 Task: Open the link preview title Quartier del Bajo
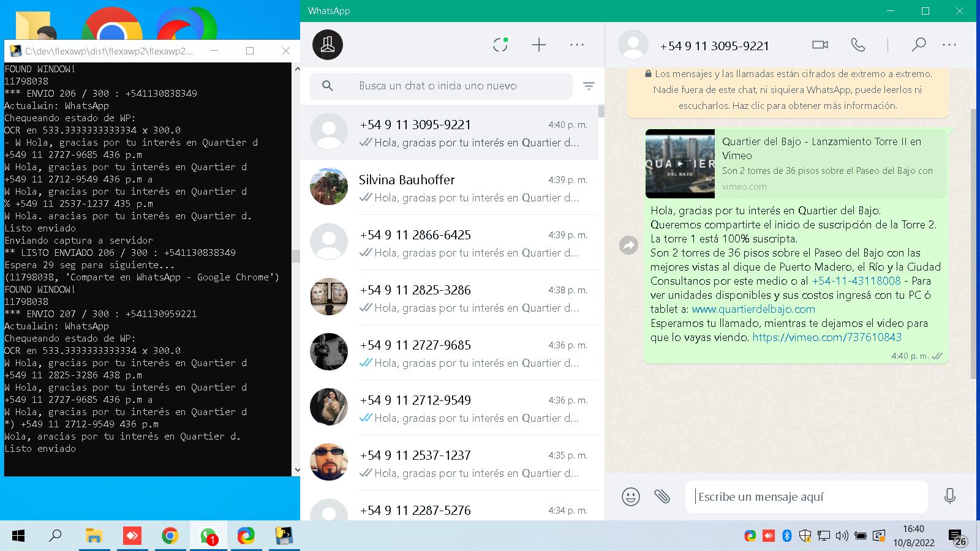pyautogui.click(x=821, y=149)
